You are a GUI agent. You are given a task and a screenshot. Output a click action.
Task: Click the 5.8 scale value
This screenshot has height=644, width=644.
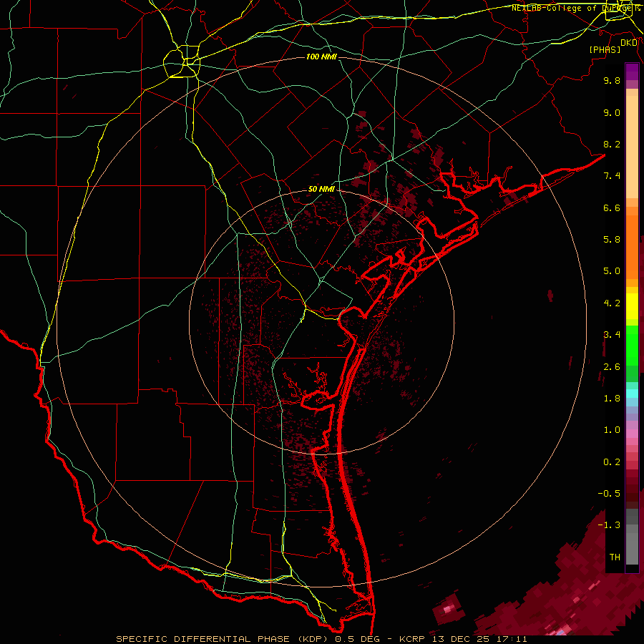[x=612, y=240]
